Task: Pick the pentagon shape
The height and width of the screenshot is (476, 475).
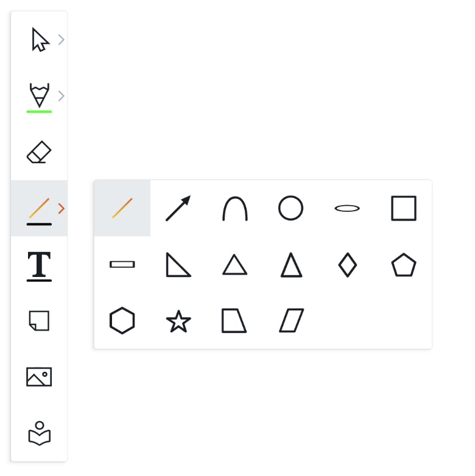Action: (404, 265)
